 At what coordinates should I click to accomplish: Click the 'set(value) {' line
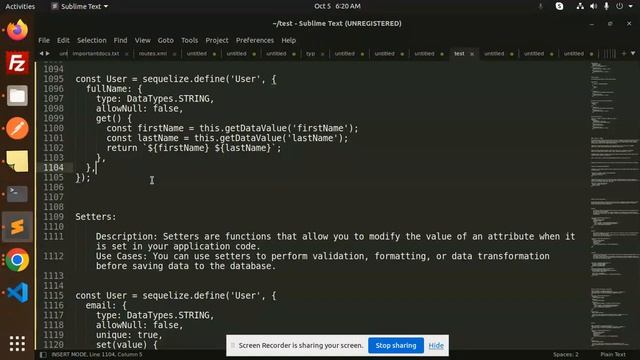[127, 344]
